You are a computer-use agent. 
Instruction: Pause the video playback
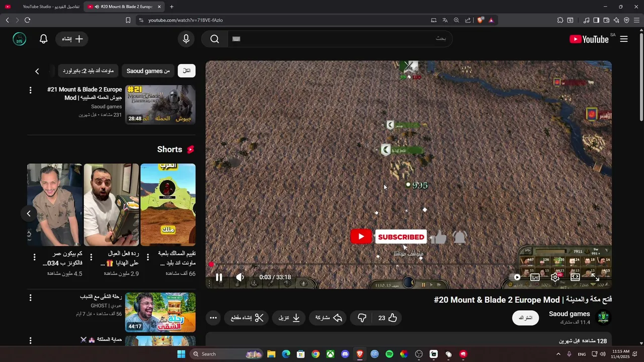(x=219, y=277)
